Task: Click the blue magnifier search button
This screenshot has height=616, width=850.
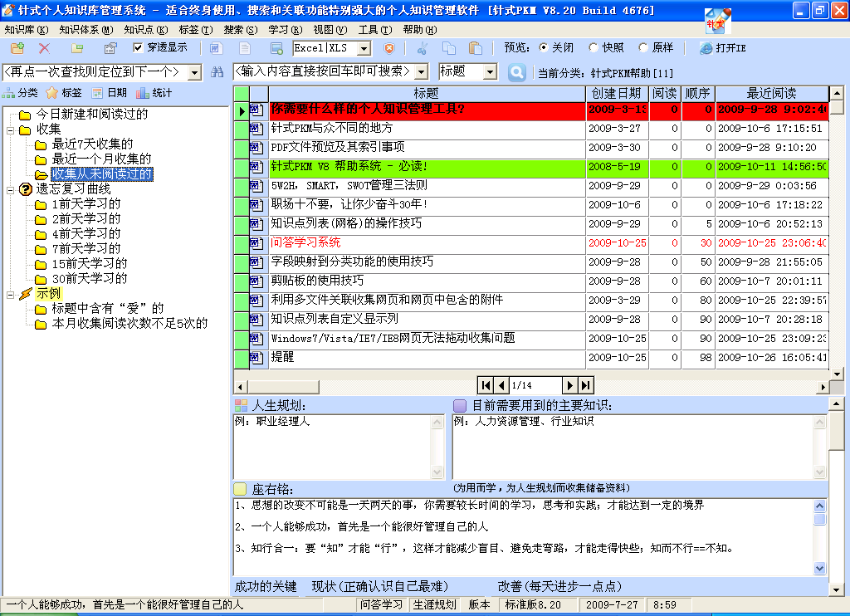Action: tap(517, 72)
